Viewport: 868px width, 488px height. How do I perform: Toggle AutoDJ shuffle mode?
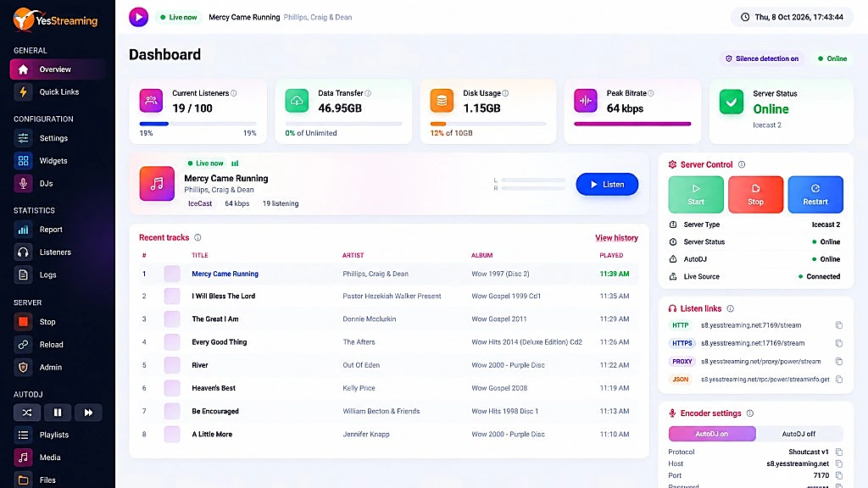26,413
